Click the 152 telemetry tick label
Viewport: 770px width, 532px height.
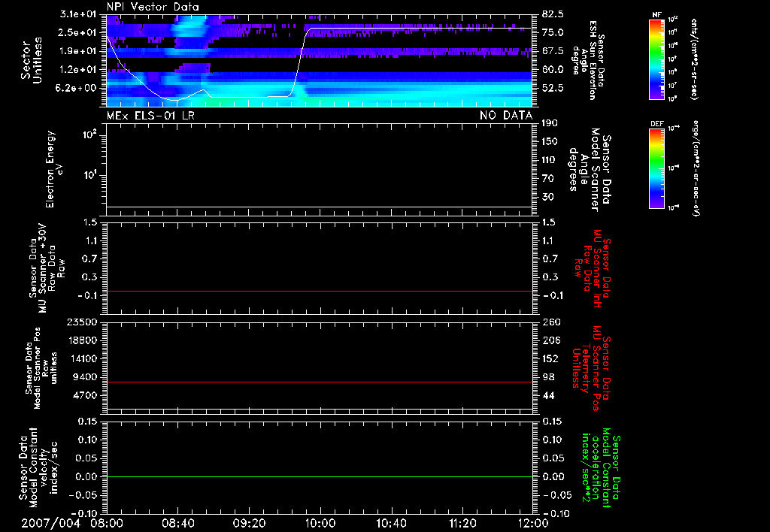(550, 358)
